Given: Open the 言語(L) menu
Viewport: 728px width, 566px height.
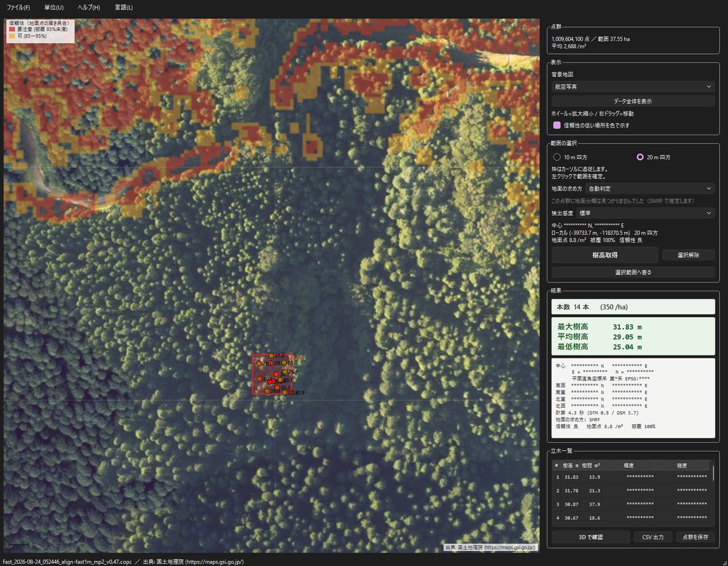Looking at the screenshot, I should (x=124, y=7).
